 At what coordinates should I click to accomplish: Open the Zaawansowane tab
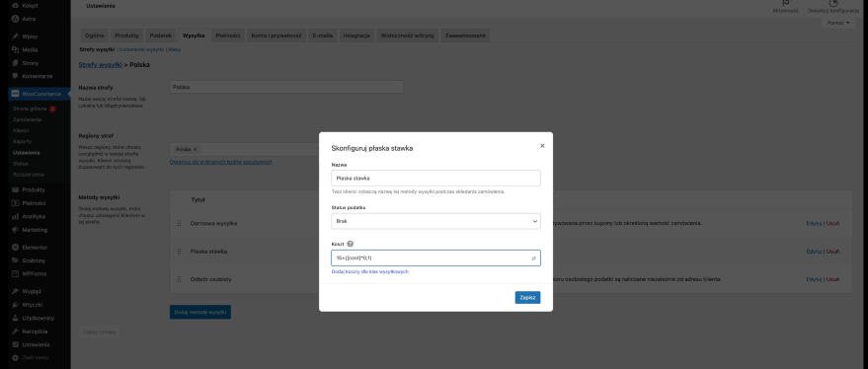(x=465, y=36)
